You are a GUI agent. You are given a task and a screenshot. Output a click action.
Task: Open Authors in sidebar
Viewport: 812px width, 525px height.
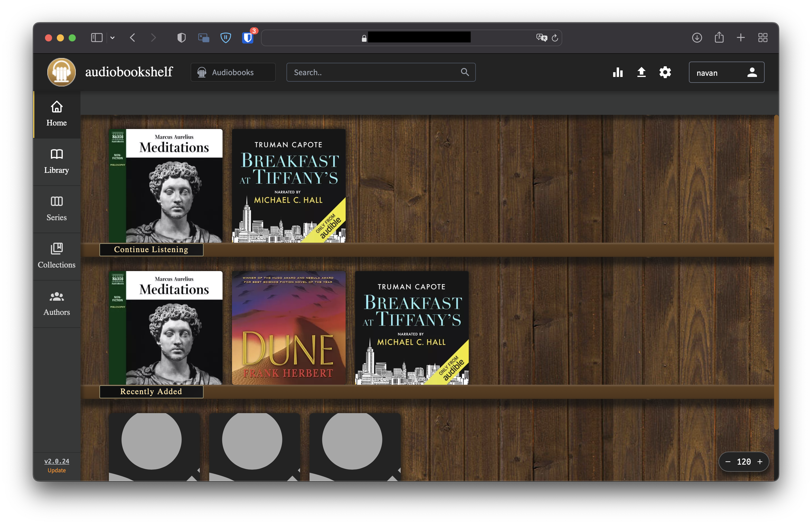[57, 304]
